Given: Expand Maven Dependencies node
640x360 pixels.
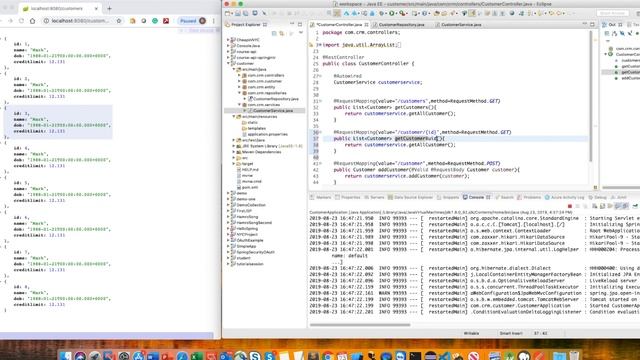Looking at the screenshot, I should [x=234, y=152].
